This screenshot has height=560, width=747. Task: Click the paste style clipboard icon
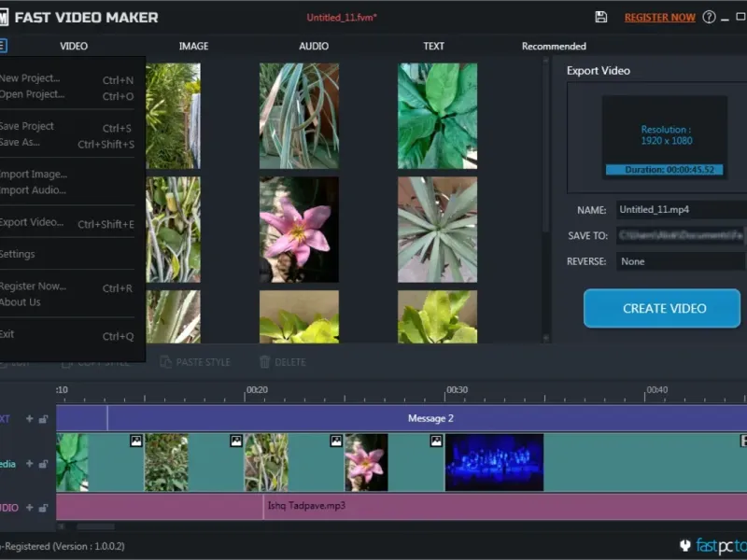165,362
